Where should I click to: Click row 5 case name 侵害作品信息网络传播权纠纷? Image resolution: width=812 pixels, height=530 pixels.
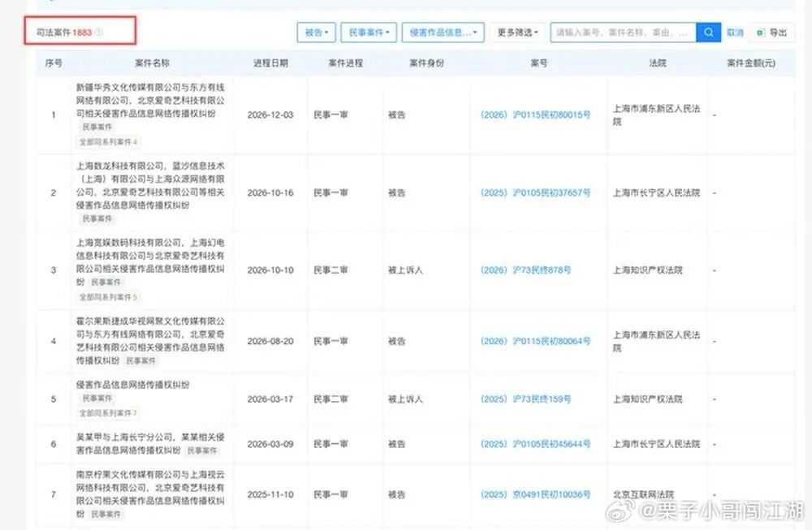tap(132, 385)
